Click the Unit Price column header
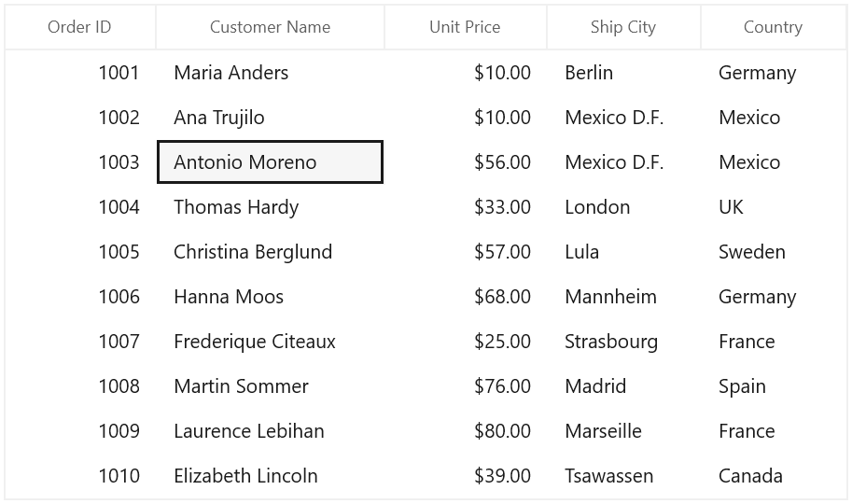 pos(465,27)
